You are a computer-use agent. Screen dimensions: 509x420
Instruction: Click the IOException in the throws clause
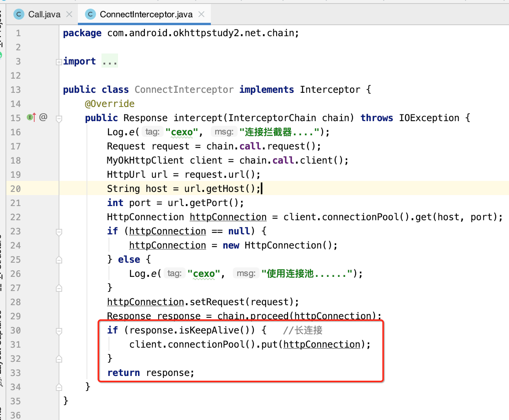429,118
